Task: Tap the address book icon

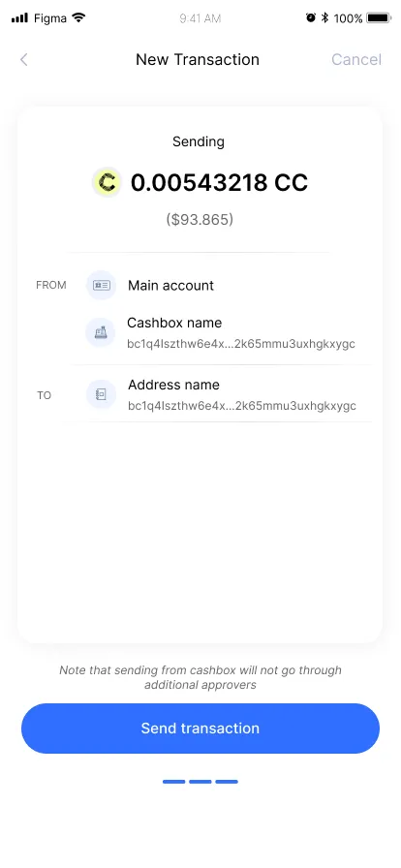Action: click(102, 394)
